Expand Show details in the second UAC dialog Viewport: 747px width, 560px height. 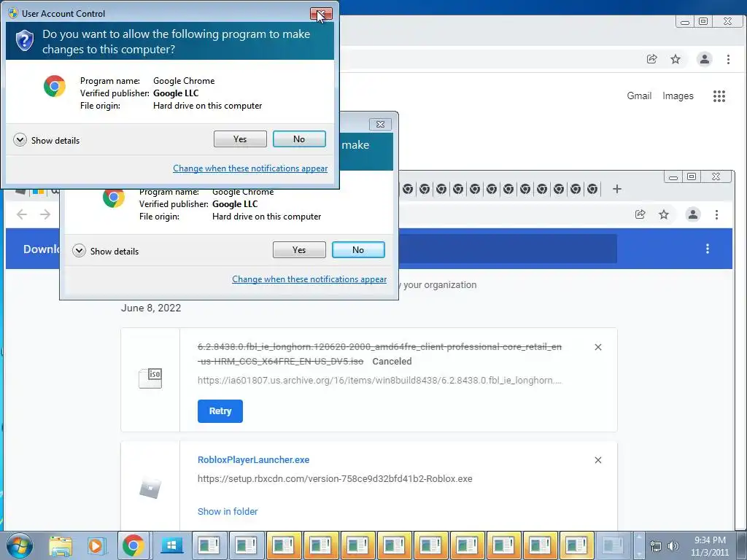106,251
